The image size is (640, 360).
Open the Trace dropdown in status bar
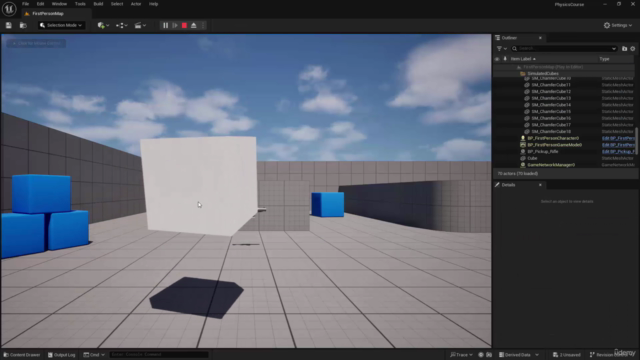[x=461, y=355]
